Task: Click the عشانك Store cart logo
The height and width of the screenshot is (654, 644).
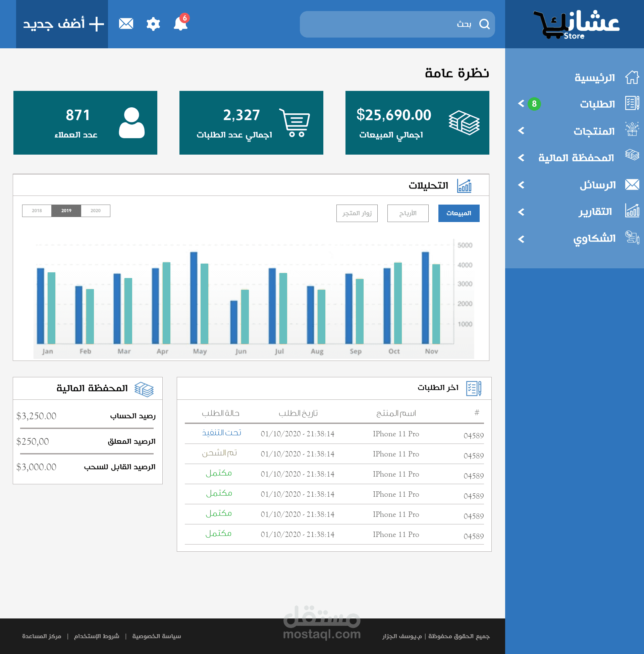Action: coord(576,25)
